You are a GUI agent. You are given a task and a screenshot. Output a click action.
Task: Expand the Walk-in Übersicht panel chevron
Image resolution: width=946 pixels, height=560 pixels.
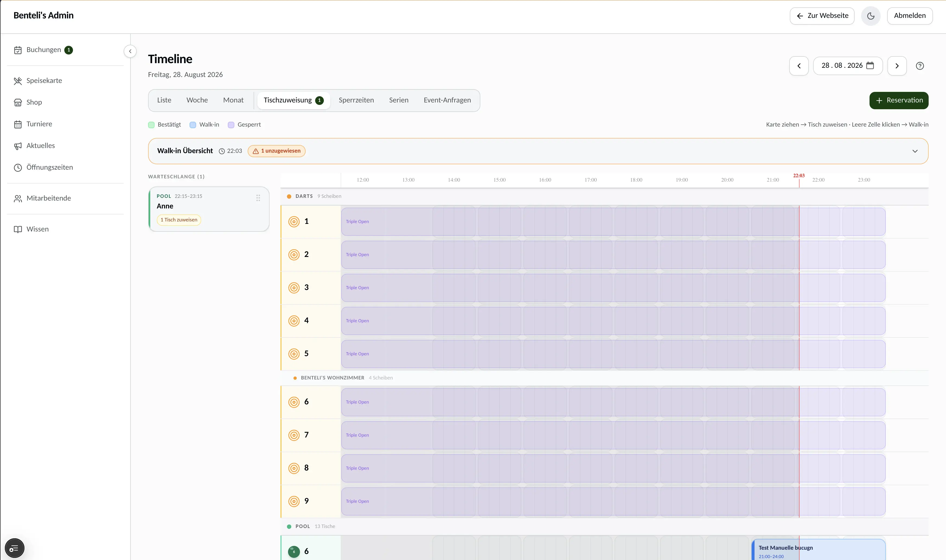[915, 151]
